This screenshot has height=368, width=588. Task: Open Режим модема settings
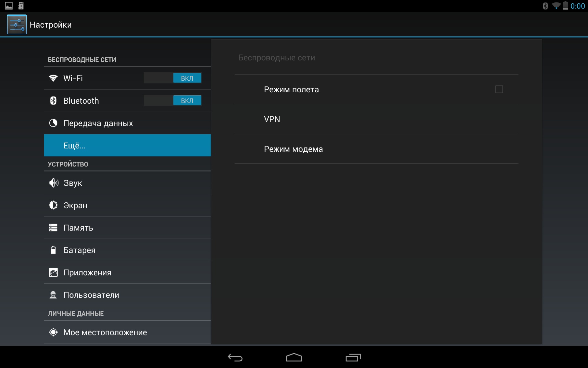[376, 149]
